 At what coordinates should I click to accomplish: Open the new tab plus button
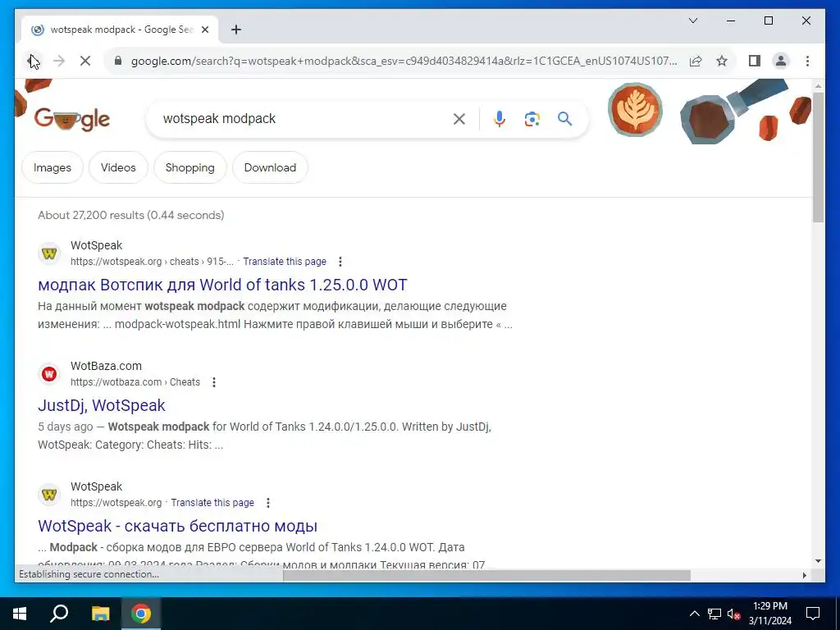(236, 30)
